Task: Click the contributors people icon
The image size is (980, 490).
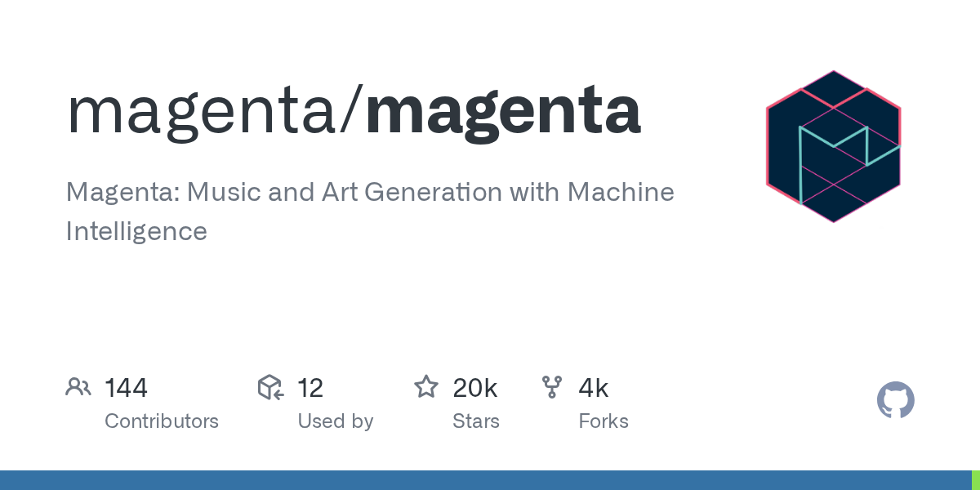Action: 78,387
